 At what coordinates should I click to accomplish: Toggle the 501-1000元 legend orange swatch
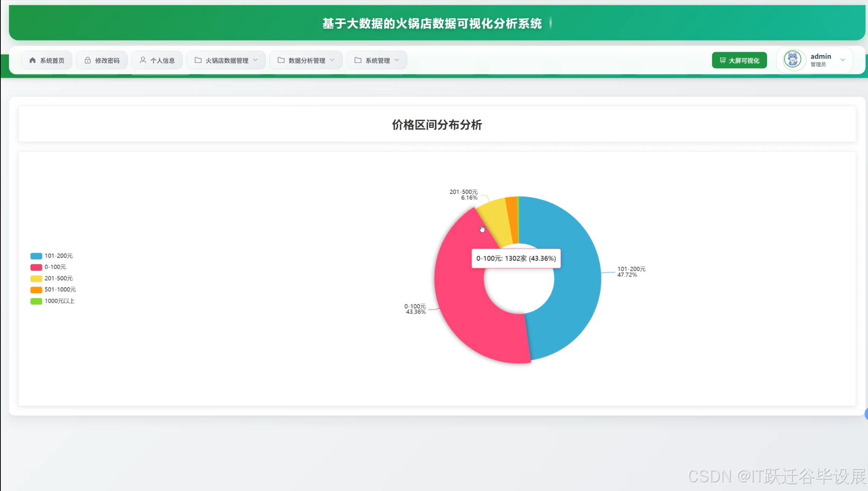pyautogui.click(x=36, y=290)
